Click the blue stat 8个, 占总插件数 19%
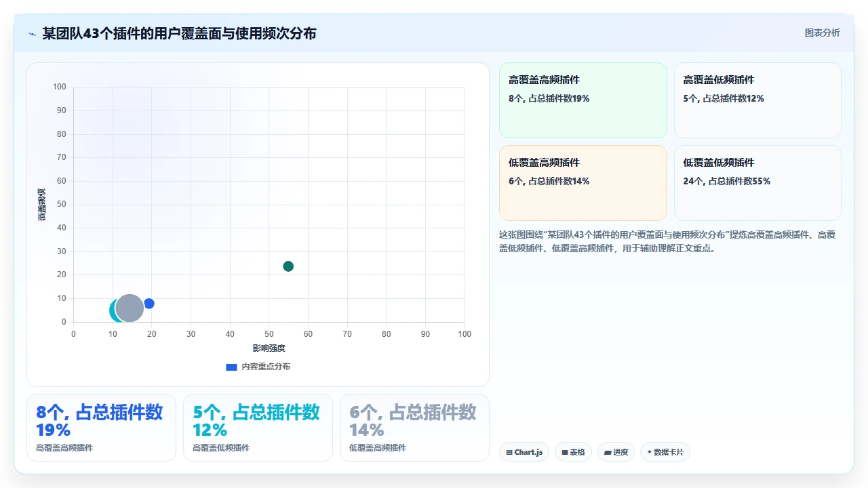Image resolution: width=868 pixels, height=488 pixels. 99,421
